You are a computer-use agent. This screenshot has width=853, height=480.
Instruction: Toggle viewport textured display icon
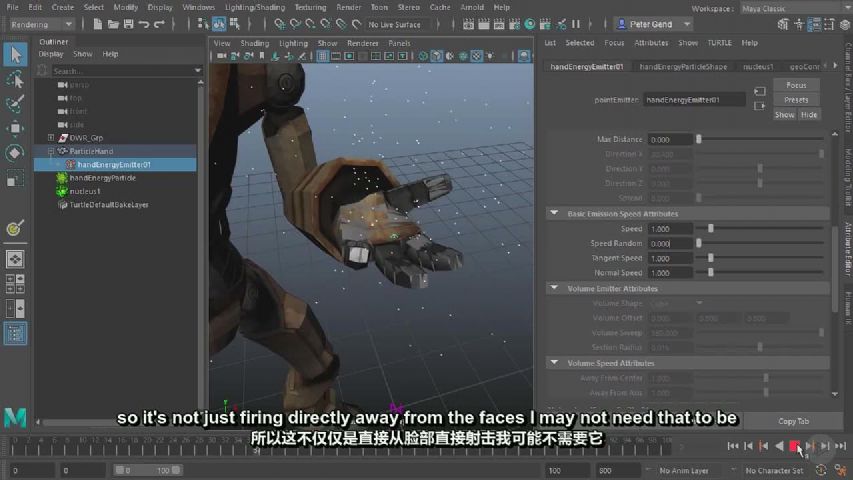coord(476,56)
